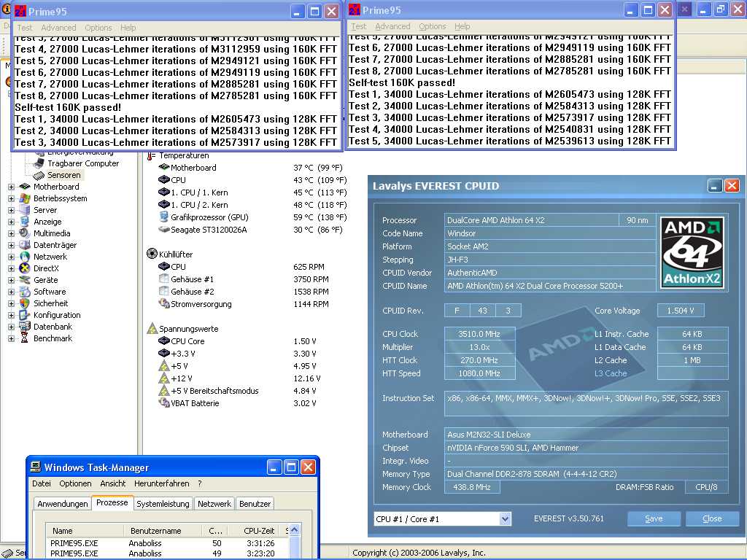
Task: Click the Seagate ST3120026A drive icon
Action: pyautogui.click(x=164, y=229)
